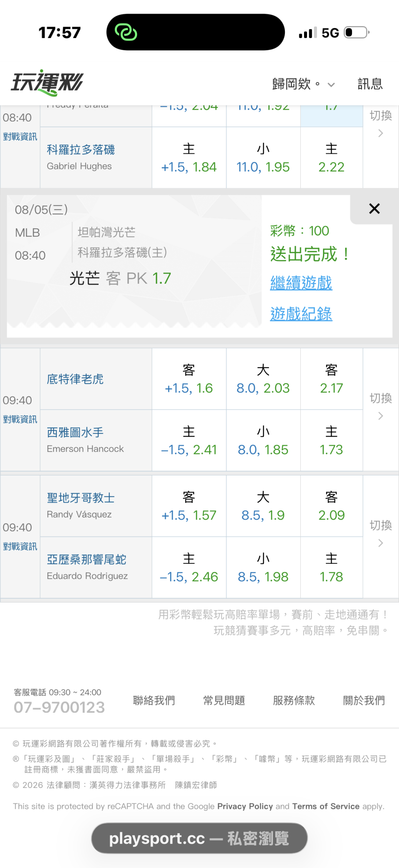Pick Rockies 主 +1.5, 1.84 spread
The width and height of the screenshot is (399, 868).
click(189, 158)
